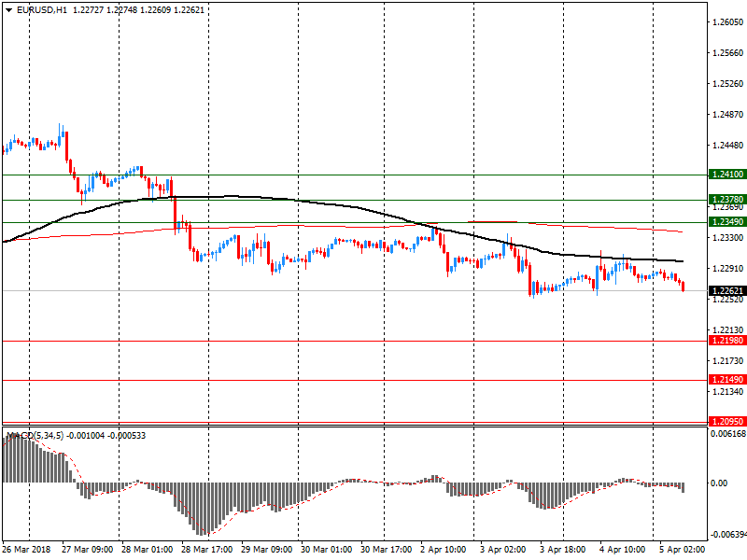
Task: Open the chart dropdown triangle beside EURUSD,H1
Action: (x=9, y=10)
